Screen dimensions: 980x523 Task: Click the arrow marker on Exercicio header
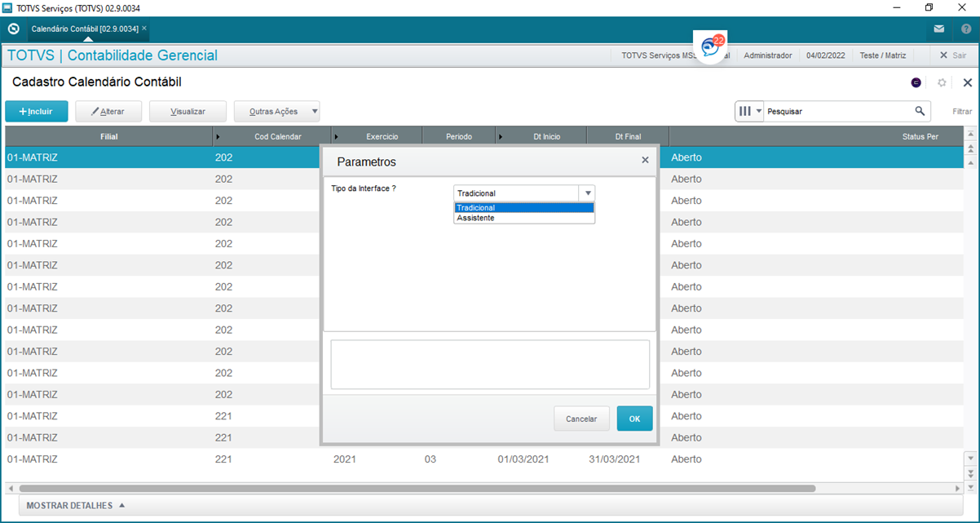(336, 136)
